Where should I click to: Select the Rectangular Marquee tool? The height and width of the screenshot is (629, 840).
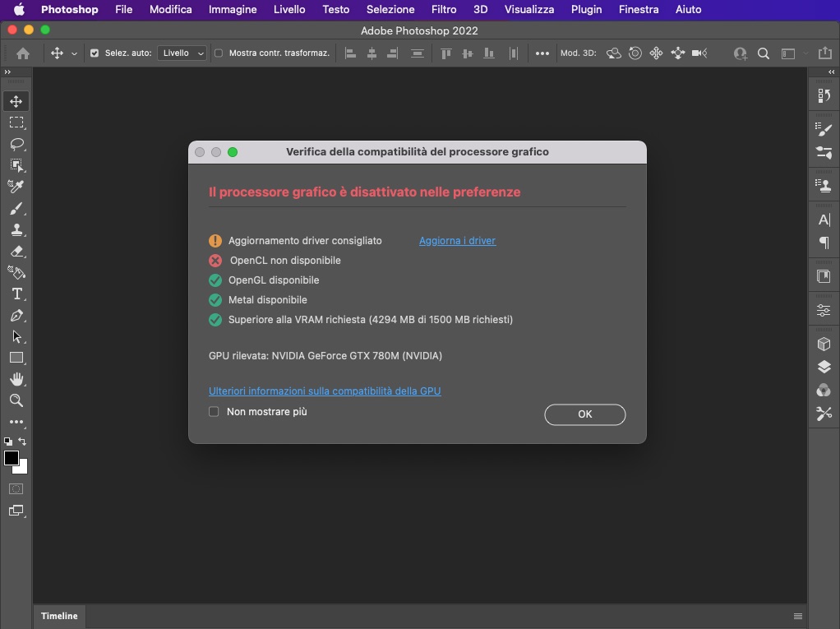click(16, 123)
